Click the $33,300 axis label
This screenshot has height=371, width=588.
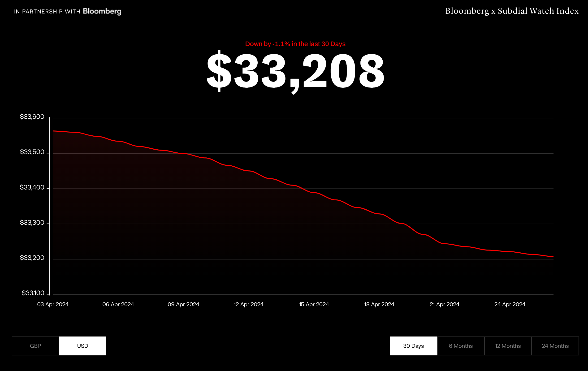[x=32, y=223]
